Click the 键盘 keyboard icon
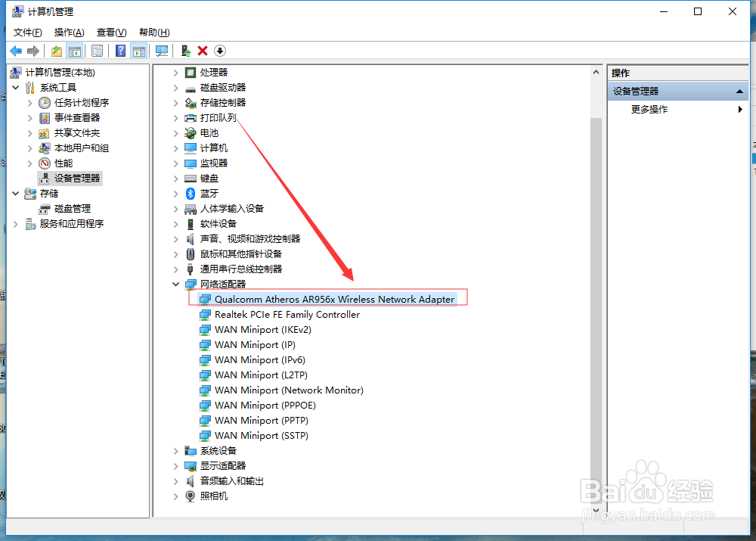Screen dimensions: 756x541 [191, 179]
